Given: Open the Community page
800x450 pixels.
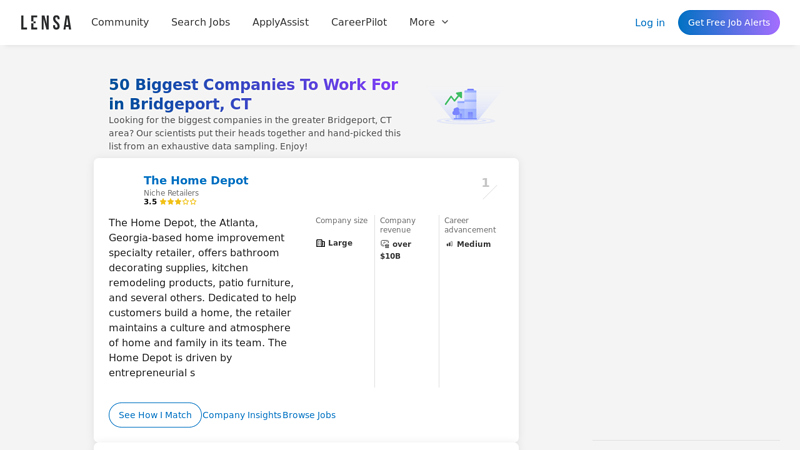Looking at the screenshot, I should coord(120,22).
